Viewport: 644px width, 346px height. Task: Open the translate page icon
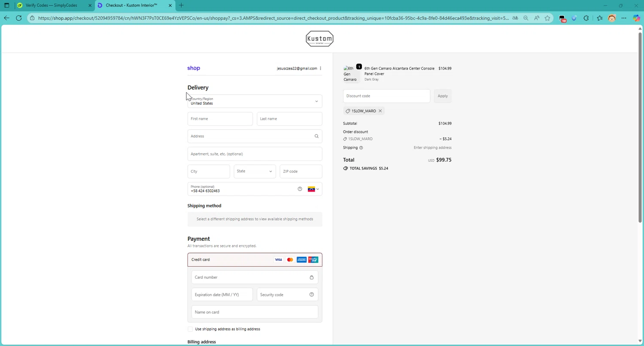pos(515,18)
